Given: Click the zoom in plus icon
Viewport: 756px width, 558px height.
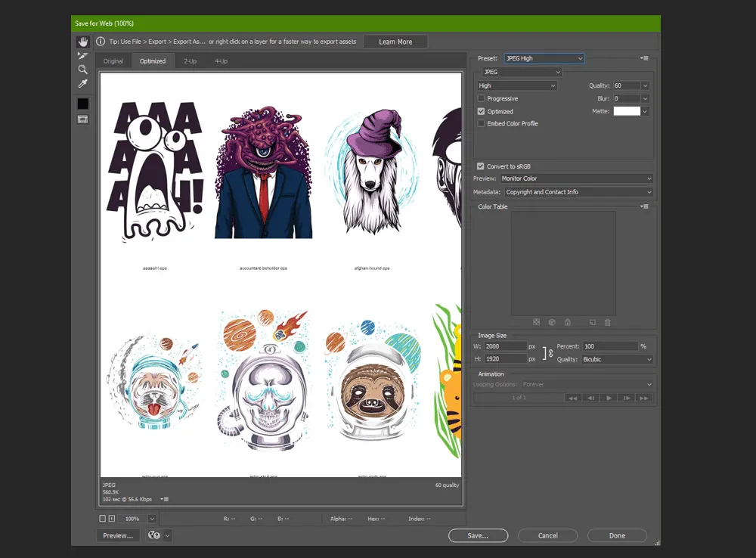Looking at the screenshot, I should point(112,519).
